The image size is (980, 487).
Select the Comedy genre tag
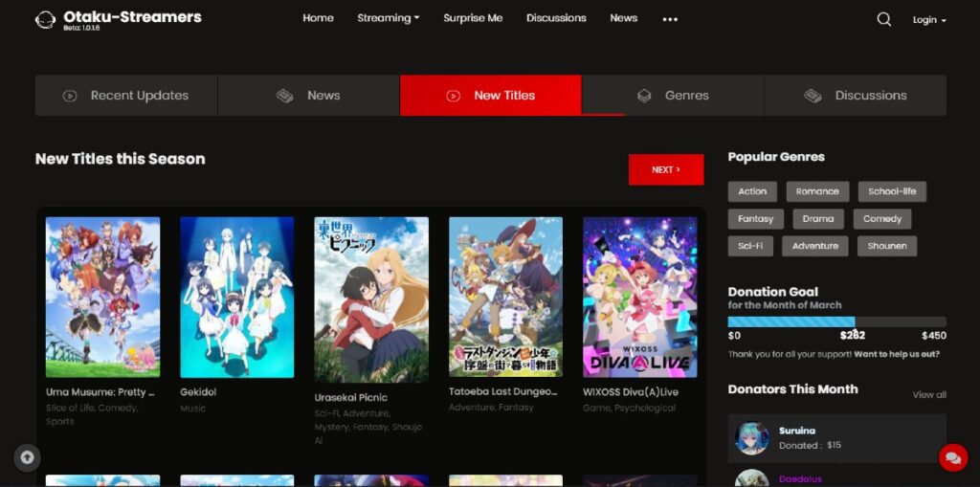pos(882,219)
